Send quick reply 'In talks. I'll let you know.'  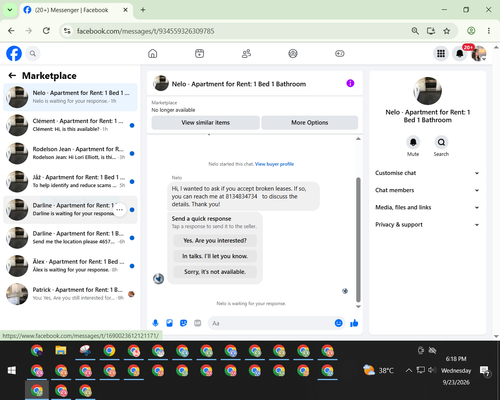(x=215, y=256)
